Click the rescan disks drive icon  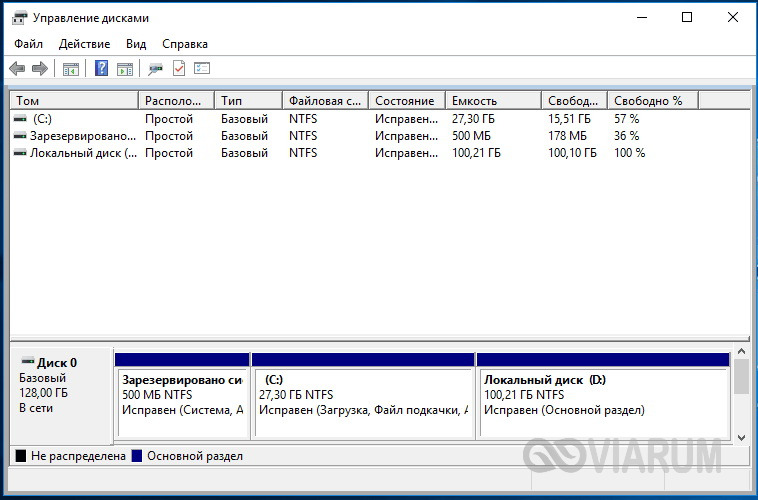click(155, 69)
